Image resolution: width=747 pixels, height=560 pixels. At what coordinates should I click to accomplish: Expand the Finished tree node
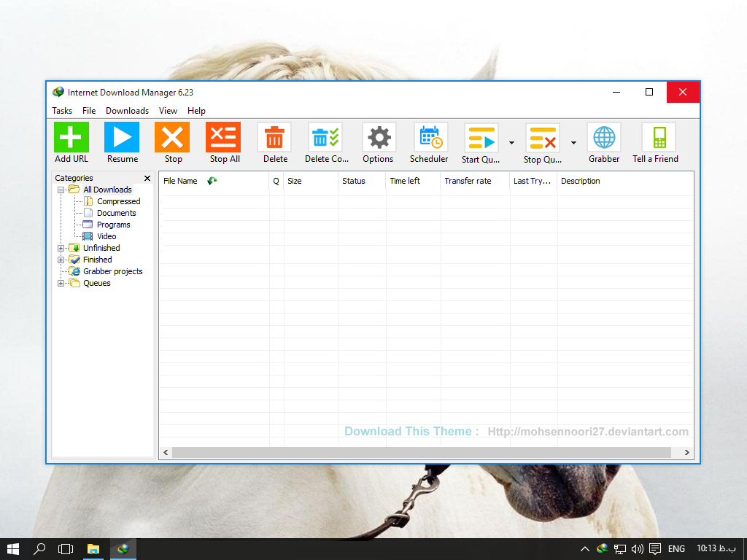[x=61, y=260]
